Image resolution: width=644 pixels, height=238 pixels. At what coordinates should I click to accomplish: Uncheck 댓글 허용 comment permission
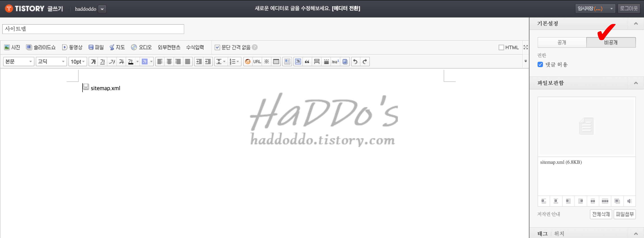[x=540, y=64]
